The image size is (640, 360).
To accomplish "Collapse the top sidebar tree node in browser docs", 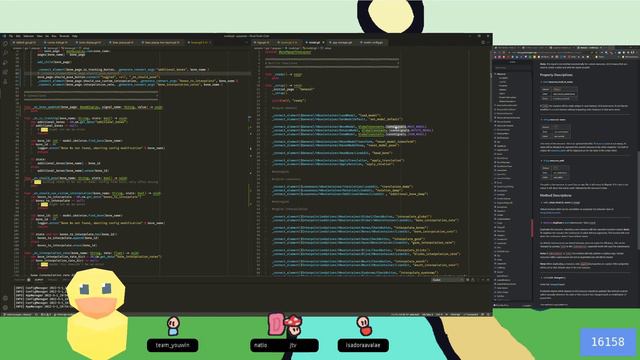I will tap(496, 74).
